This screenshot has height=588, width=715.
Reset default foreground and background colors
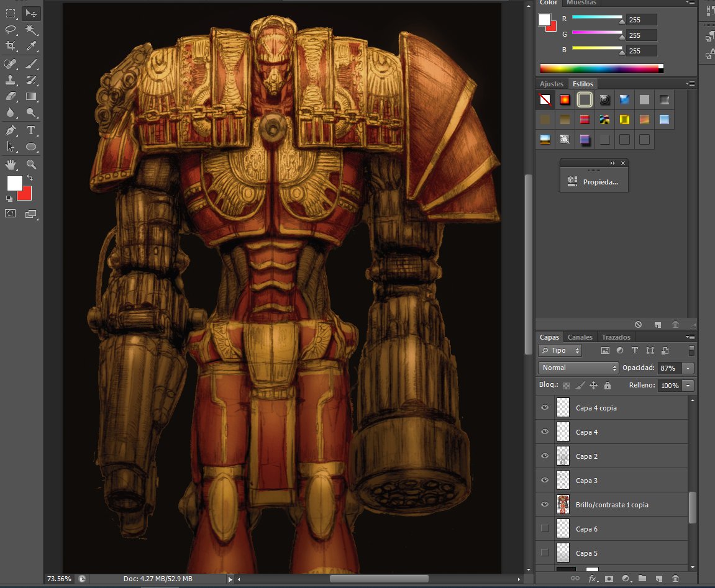tap(9, 198)
